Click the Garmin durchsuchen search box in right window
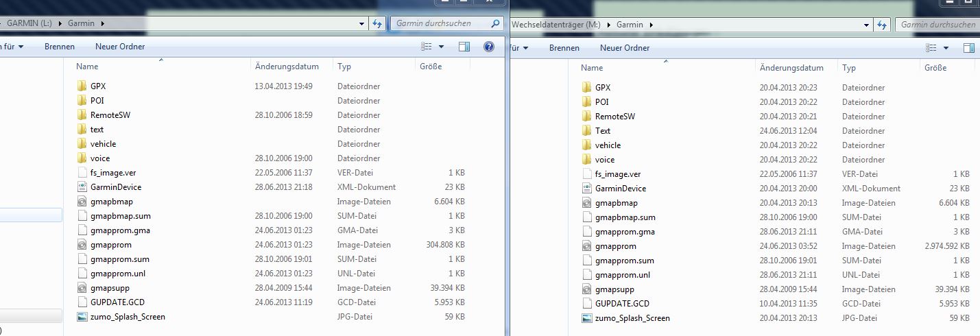Viewport: 980px width, 336px height. point(937,25)
